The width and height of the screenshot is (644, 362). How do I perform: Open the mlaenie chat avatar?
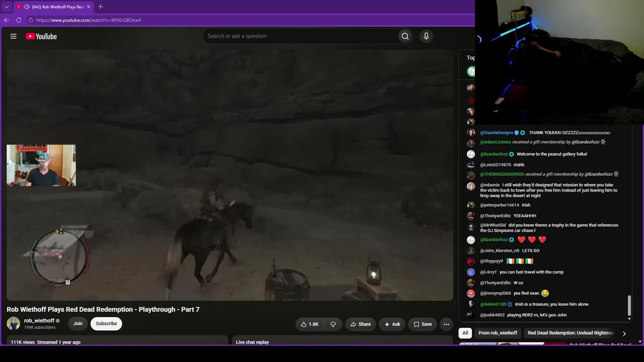point(471,187)
